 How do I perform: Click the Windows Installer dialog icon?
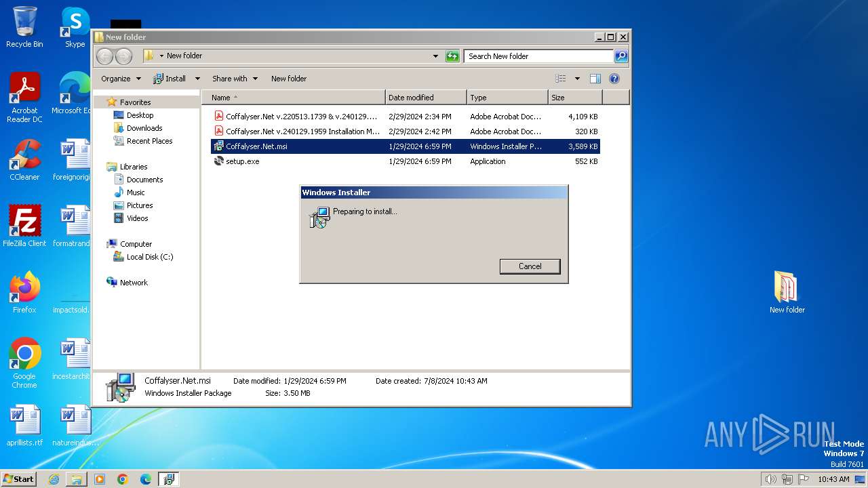point(319,217)
